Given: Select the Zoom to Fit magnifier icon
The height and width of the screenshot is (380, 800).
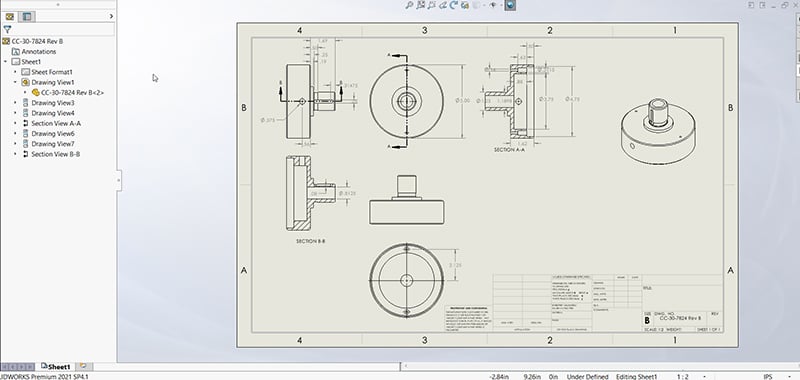Looking at the screenshot, I should [410, 5].
